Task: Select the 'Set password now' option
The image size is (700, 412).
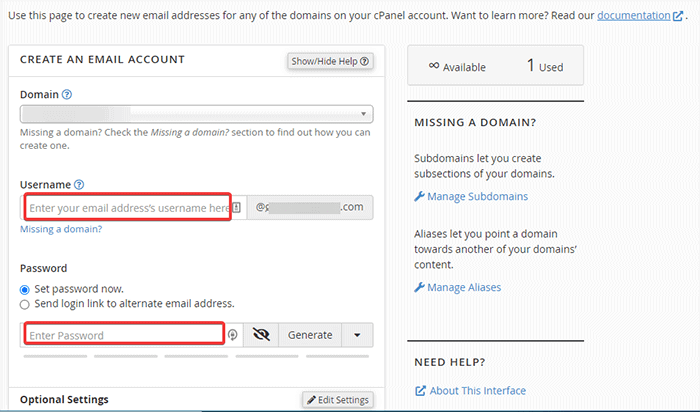Action: (25, 289)
